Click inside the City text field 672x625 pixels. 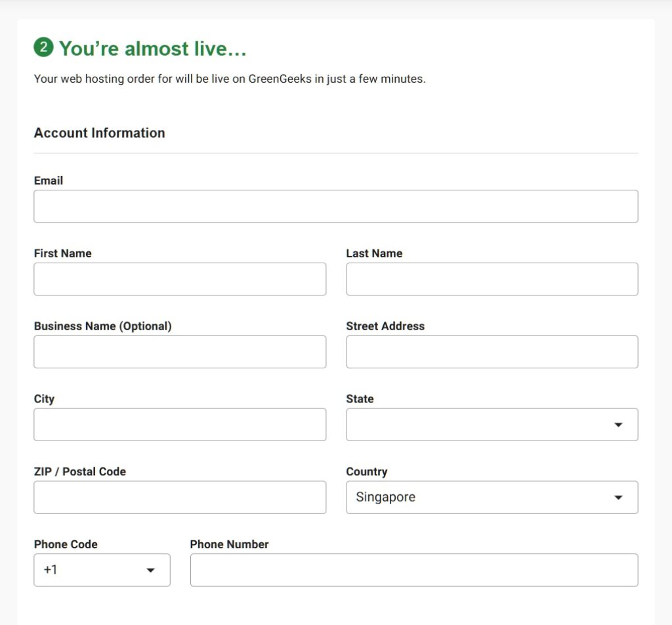[x=180, y=425]
